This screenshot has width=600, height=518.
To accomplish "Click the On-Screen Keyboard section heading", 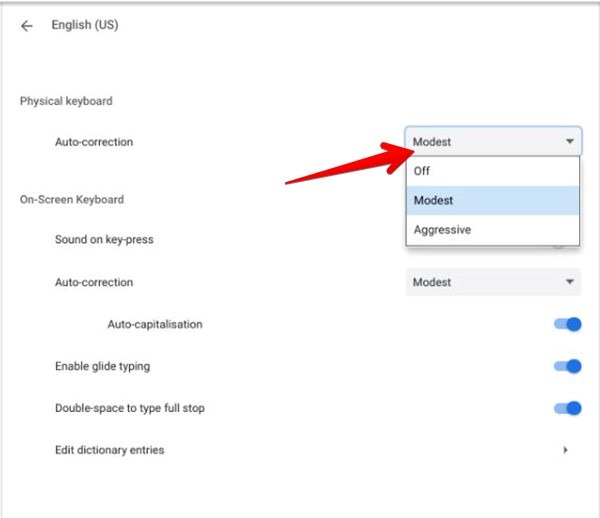I will [x=72, y=199].
